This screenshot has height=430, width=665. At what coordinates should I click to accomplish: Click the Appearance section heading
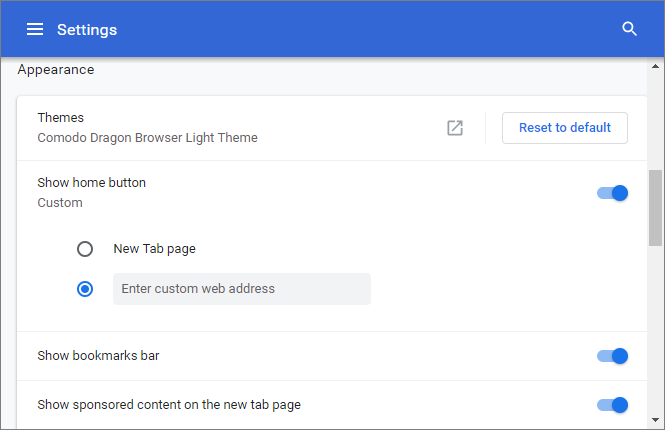56,70
